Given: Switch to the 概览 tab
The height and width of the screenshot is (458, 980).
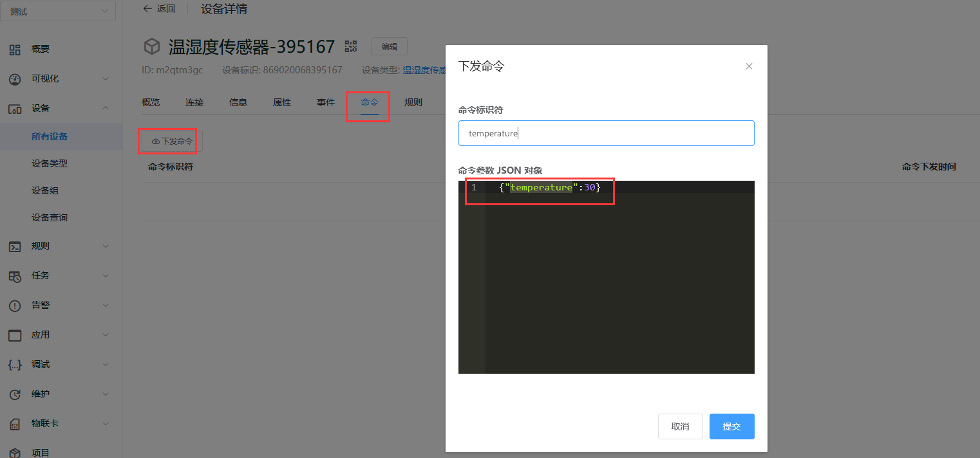Looking at the screenshot, I should point(151,102).
